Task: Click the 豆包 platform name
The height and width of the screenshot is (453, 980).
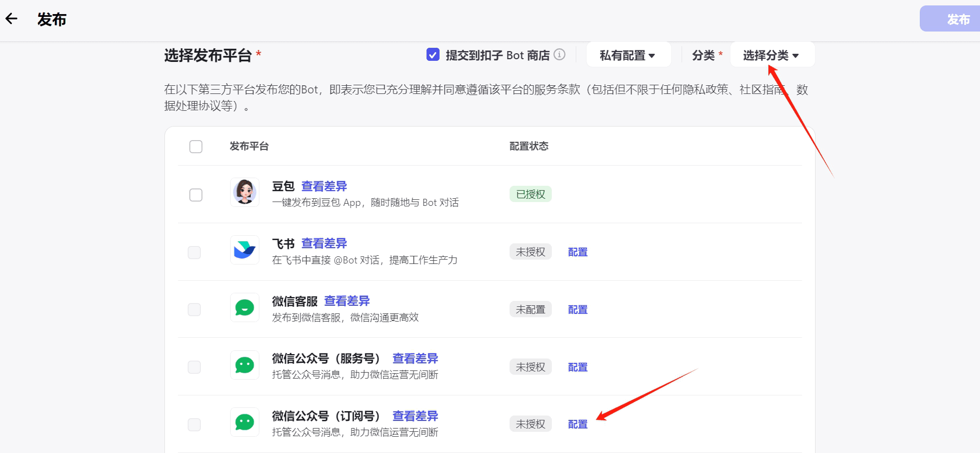Action: point(283,186)
